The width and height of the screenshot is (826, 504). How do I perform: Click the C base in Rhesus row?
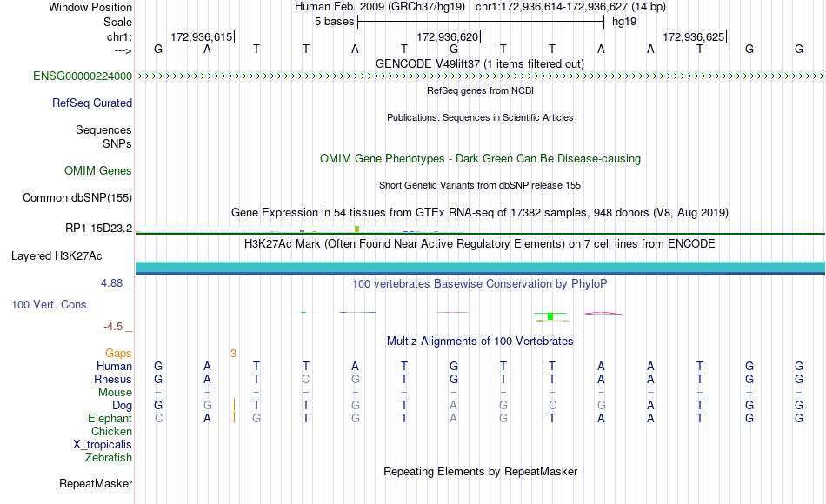(x=305, y=379)
